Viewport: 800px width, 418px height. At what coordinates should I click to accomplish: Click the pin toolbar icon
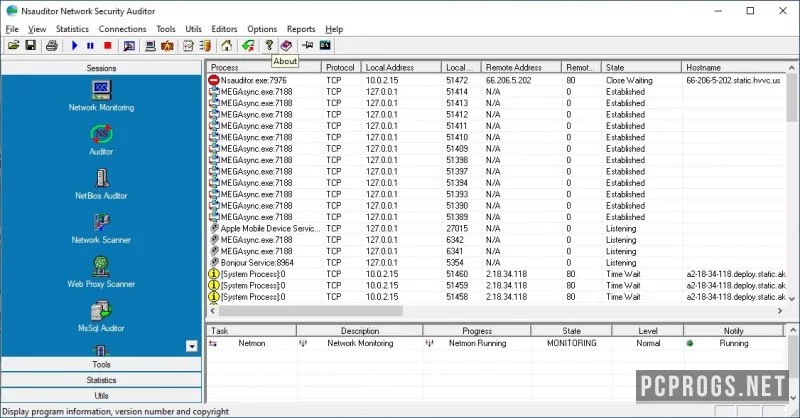307,45
